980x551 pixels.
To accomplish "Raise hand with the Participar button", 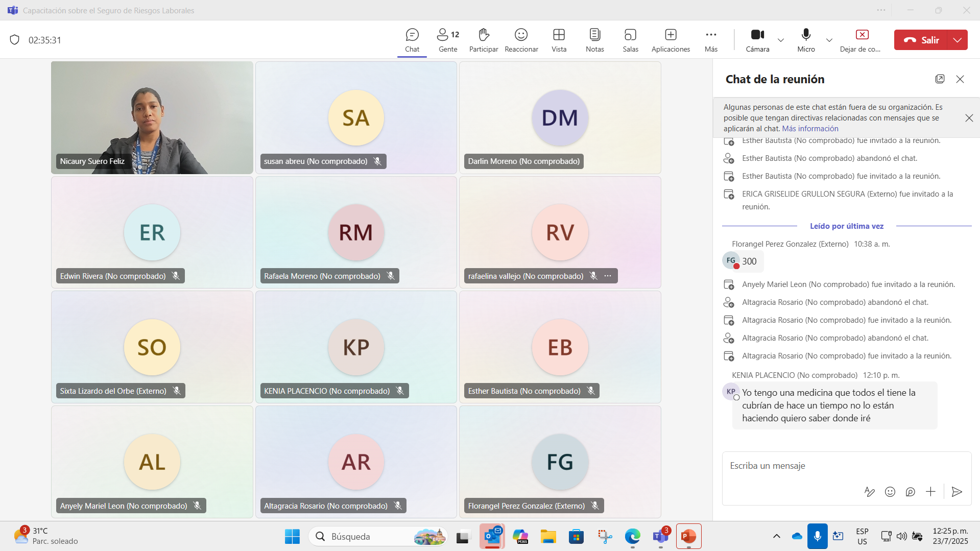I will [483, 40].
